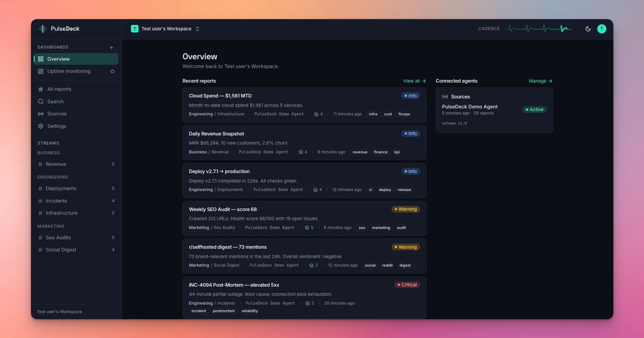The image size is (644, 338).
Task: Click the reliability tag
Action: pyautogui.click(x=249, y=311)
